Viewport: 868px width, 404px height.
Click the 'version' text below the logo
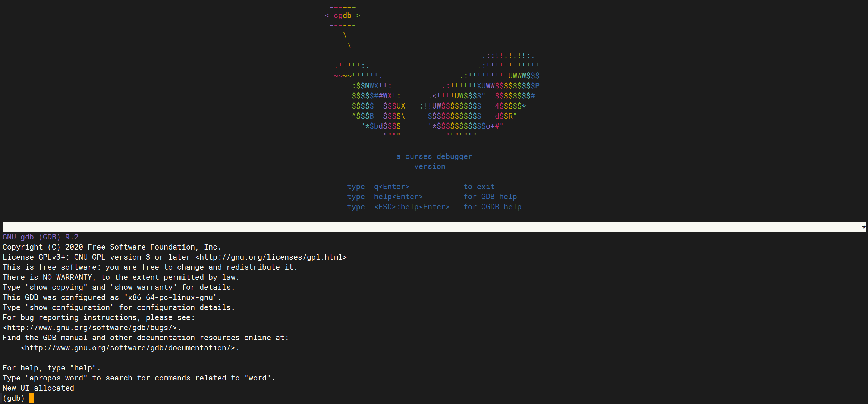tap(430, 167)
